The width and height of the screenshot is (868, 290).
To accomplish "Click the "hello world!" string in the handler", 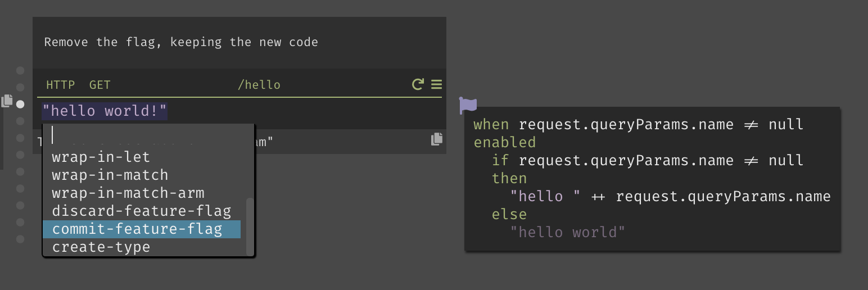I will 105,111.
